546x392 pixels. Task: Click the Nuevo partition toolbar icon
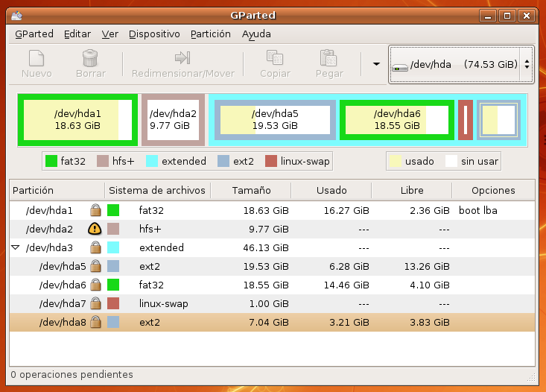coord(36,59)
